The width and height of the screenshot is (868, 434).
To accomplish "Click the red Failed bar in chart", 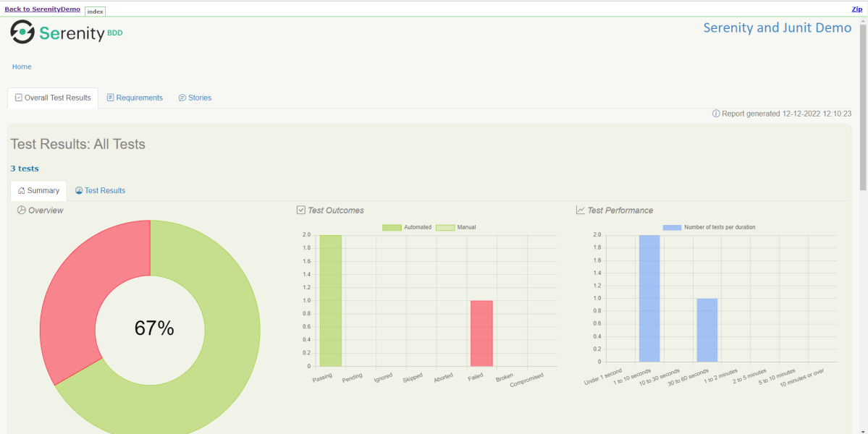I will tap(481, 333).
